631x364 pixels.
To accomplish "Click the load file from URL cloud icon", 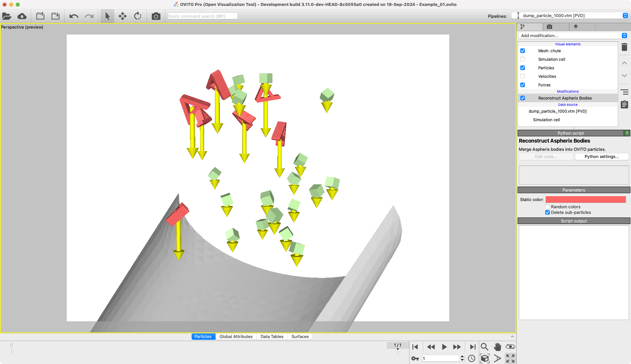I will click(x=22, y=16).
